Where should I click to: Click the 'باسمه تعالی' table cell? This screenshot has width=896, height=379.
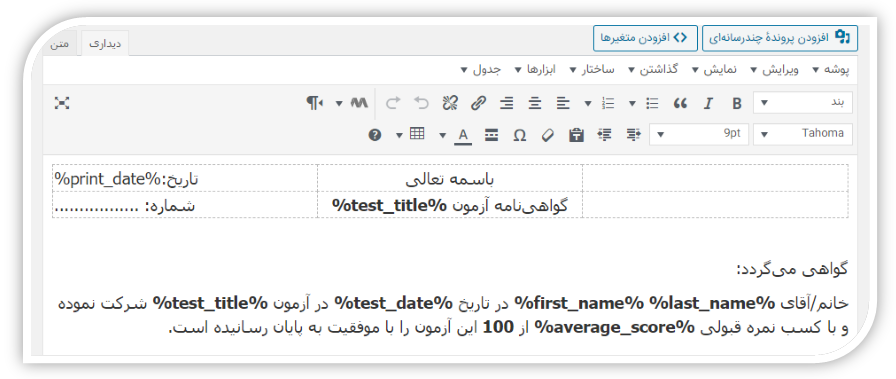[450, 178]
